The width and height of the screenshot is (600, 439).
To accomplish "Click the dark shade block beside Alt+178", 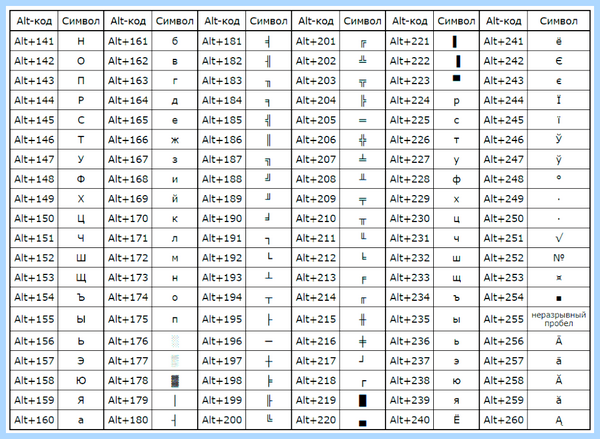I will pyautogui.click(x=175, y=380).
